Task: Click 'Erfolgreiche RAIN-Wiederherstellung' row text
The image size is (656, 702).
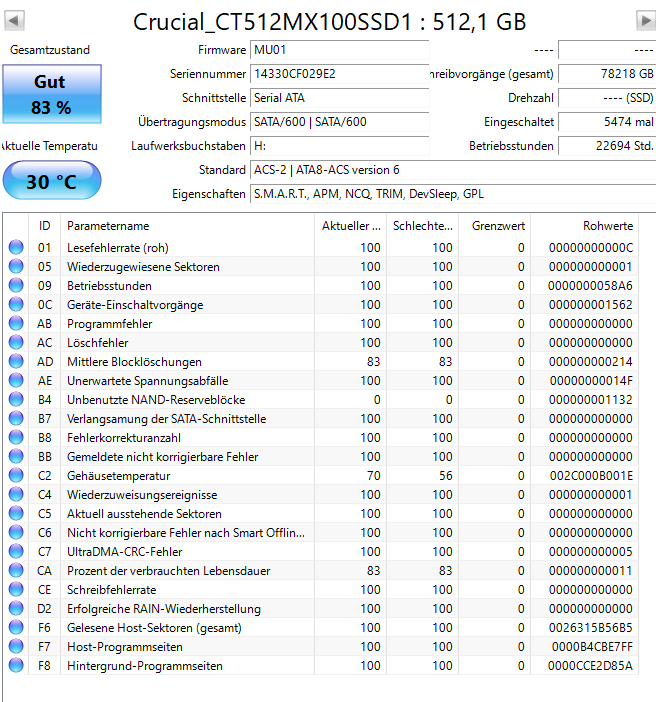Action: (164, 609)
